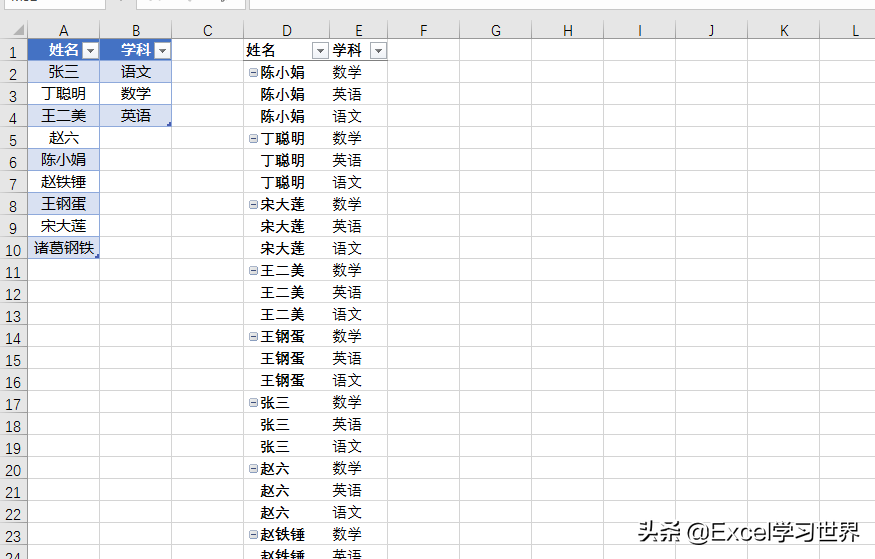875x559 pixels.
Task: Collapse the 张三 group in pivot table
Action: coord(253,403)
